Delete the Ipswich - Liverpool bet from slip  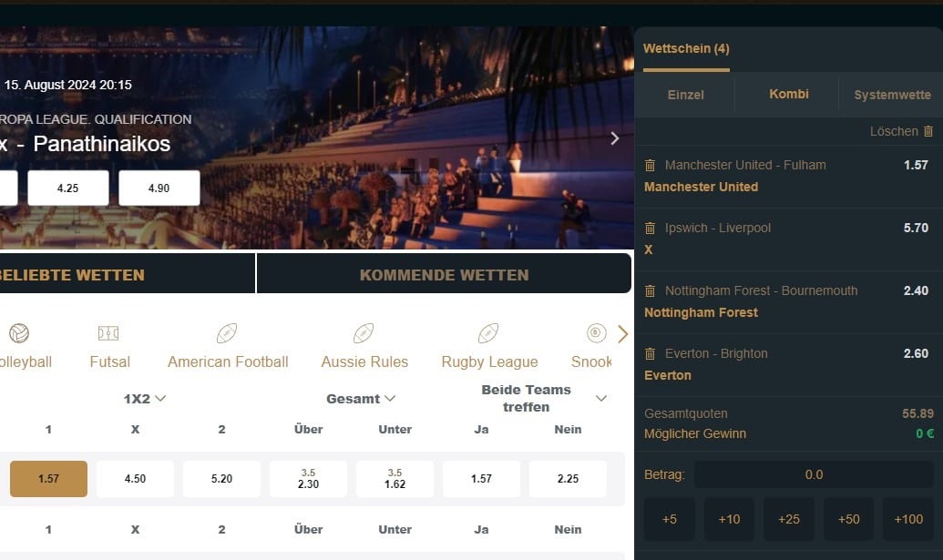(x=650, y=228)
